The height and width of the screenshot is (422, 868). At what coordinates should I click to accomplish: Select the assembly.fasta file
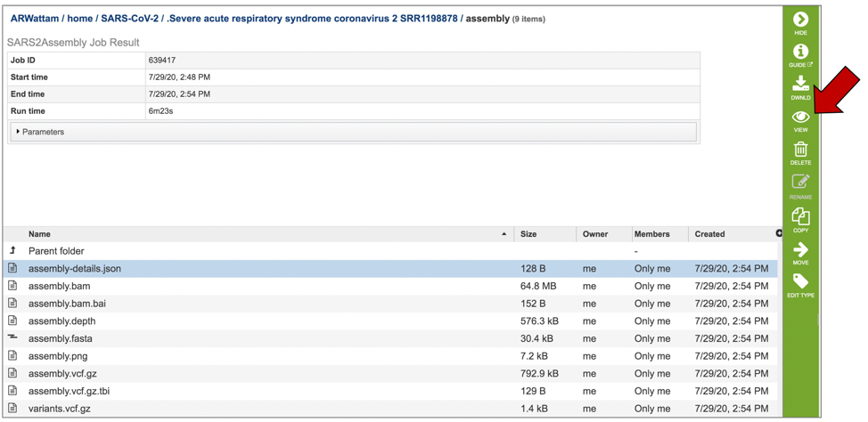tap(60, 338)
